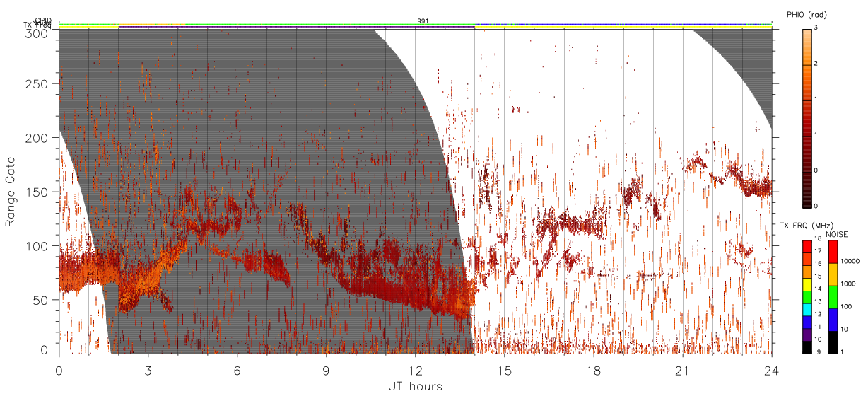Pick the green 13–14 MHz swatch
Viewport: 868px width, 401px height.
[807, 296]
